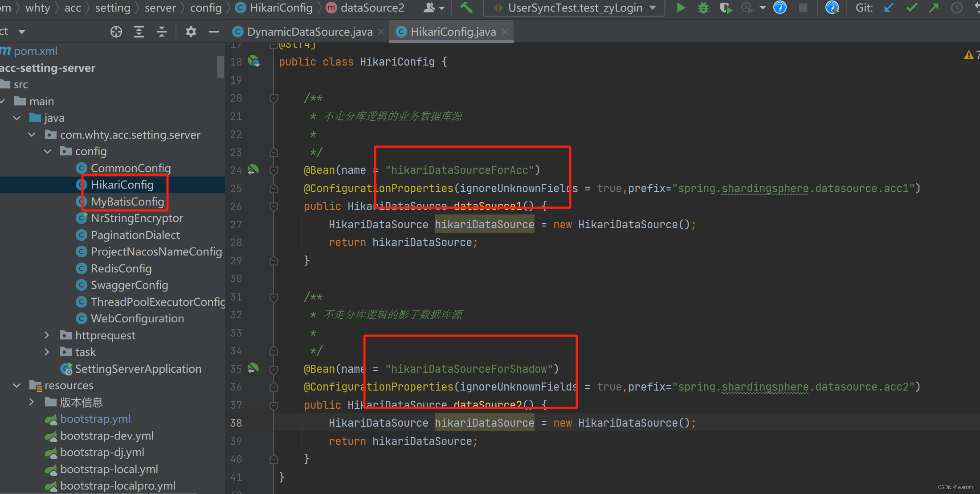
Task: Click Collapse All in project panel
Action: tap(162, 32)
